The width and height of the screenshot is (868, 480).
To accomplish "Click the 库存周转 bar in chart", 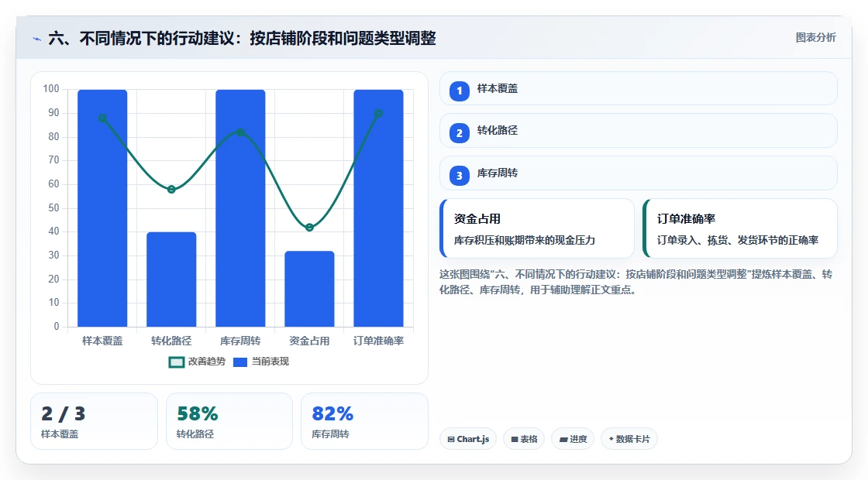I will [240, 208].
